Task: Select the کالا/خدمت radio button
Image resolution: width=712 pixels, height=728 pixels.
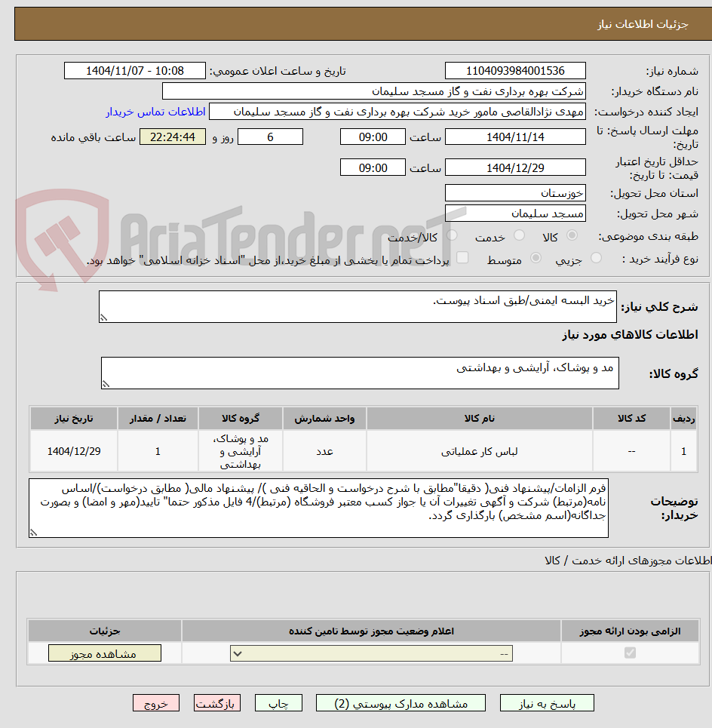Action: 451,236
